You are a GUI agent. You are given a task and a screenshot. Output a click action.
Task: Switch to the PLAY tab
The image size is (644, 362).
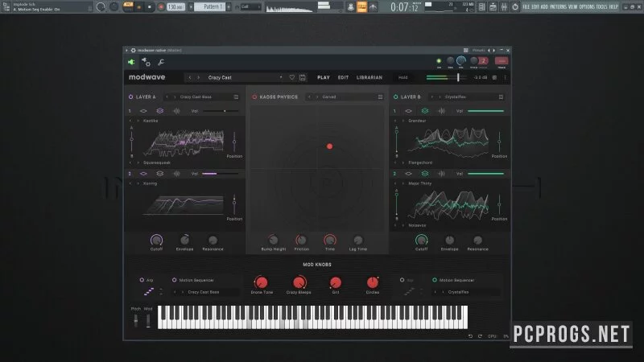pyautogui.click(x=324, y=77)
